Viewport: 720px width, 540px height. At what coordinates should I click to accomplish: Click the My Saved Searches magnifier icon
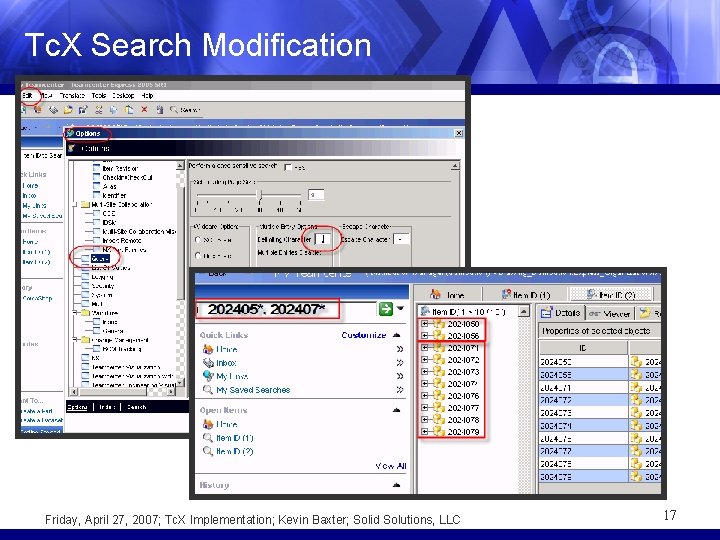coord(208,390)
